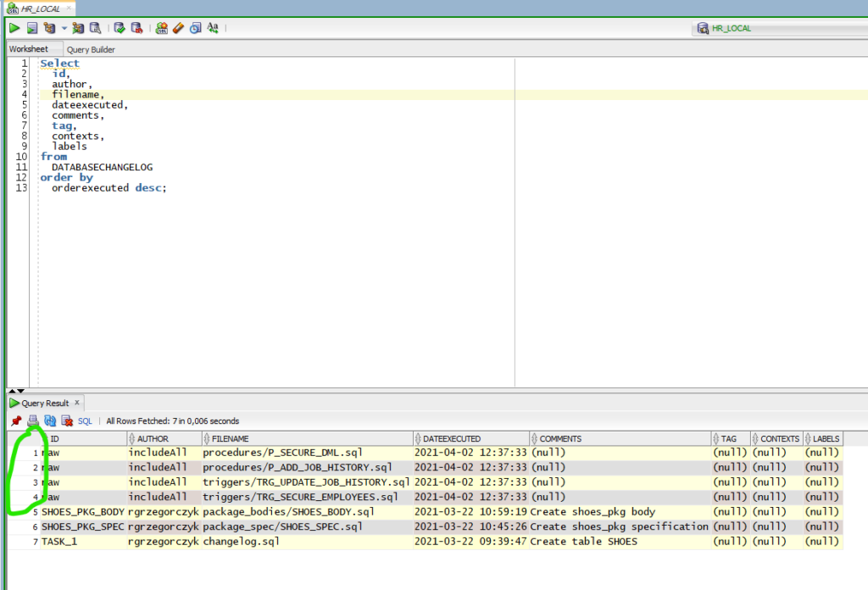This screenshot has height=590, width=868.
Task: Click the delete row icon in results
Action: point(67,420)
